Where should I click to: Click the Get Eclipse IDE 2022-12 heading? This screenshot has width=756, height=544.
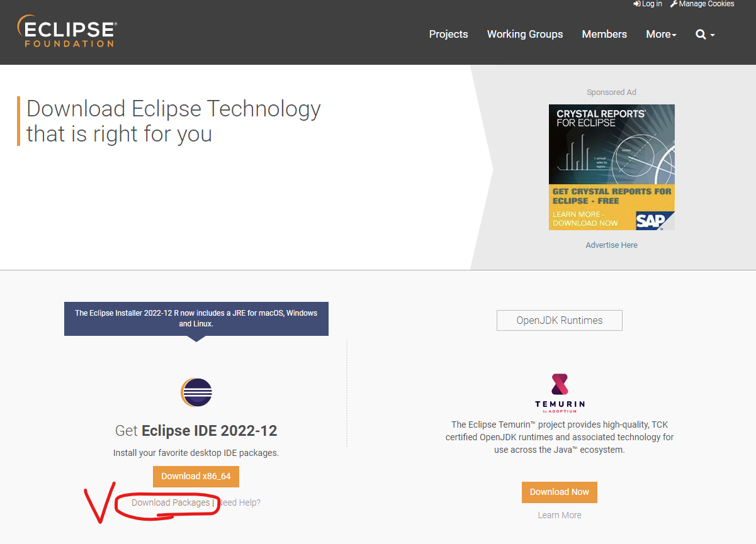pyautogui.click(x=196, y=431)
